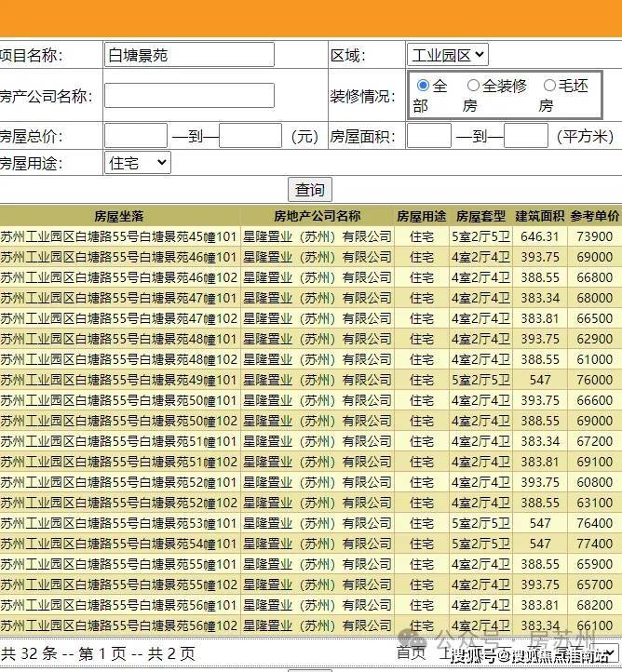This screenshot has height=672, width=622.
Task: Click the 66600 reference price cell
Action: 595,400
